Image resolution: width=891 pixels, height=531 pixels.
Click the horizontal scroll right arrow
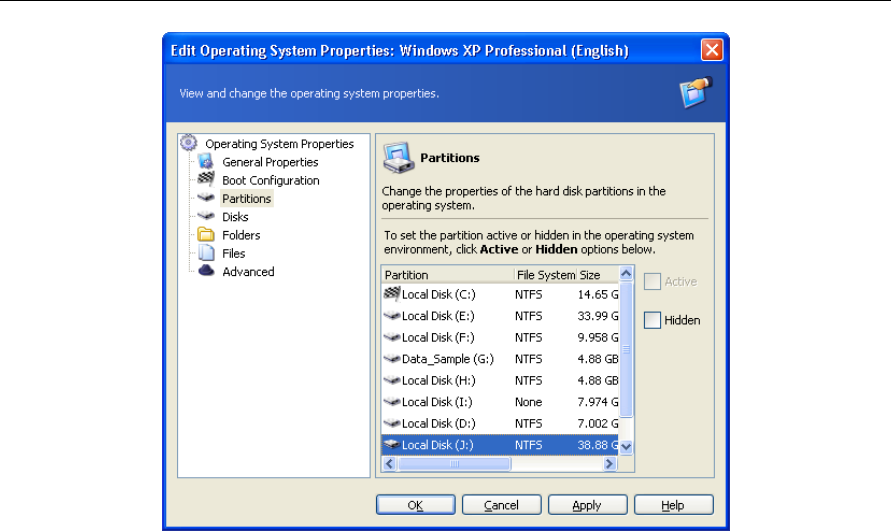(610, 463)
